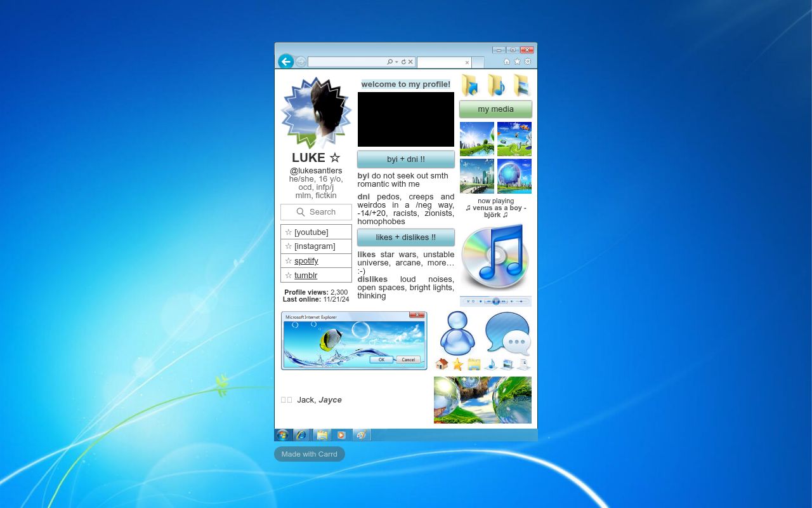Open Paint from the taskbar
The height and width of the screenshot is (508, 812).
(x=362, y=435)
